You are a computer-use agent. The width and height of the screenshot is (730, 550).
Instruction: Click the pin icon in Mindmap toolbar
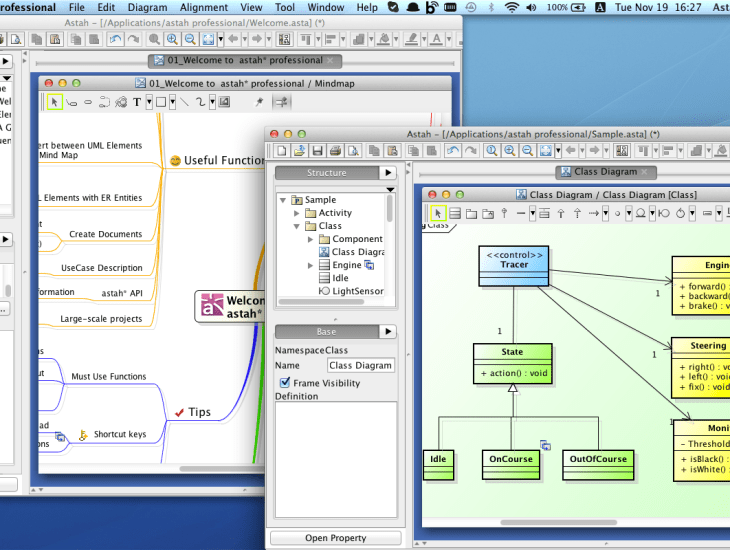click(259, 102)
